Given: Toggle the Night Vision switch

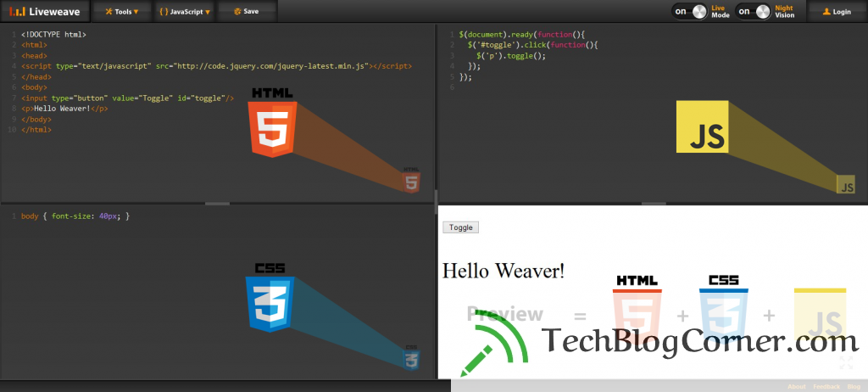Looking at the screenshot, I should click(x=753, y=11).
